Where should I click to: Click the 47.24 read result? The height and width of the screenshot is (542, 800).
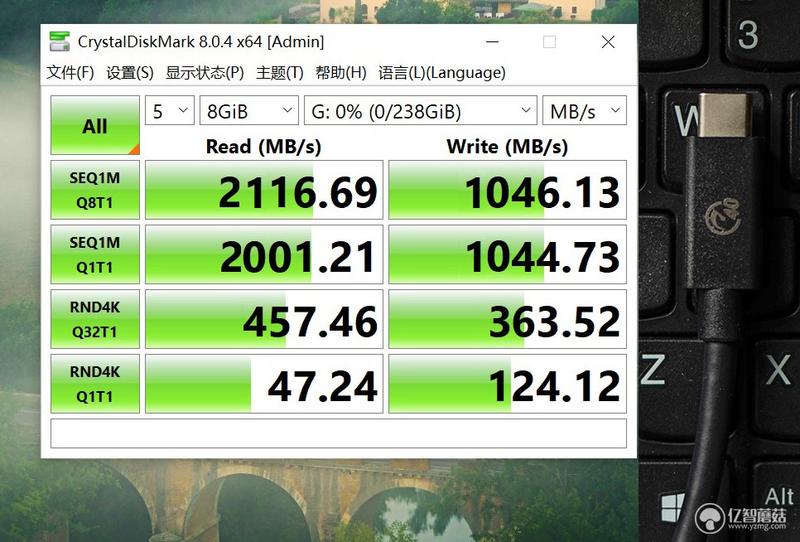click(x=264, y=384)
